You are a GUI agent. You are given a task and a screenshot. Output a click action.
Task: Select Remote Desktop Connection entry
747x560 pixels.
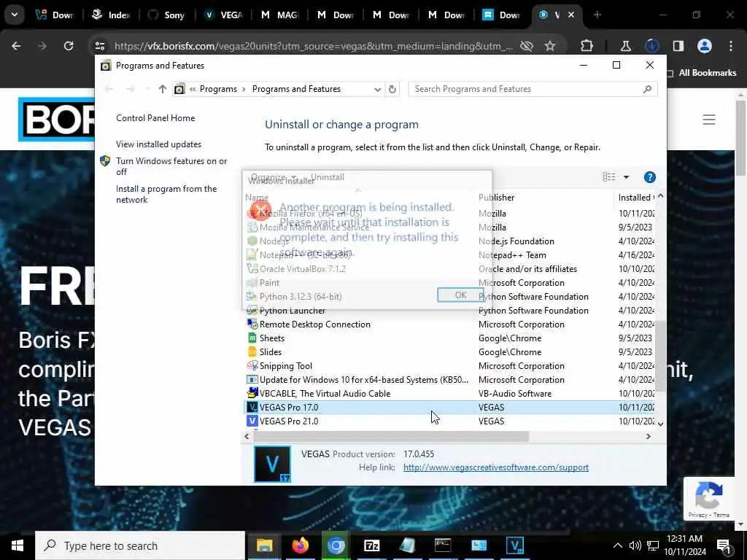point(315,324)
